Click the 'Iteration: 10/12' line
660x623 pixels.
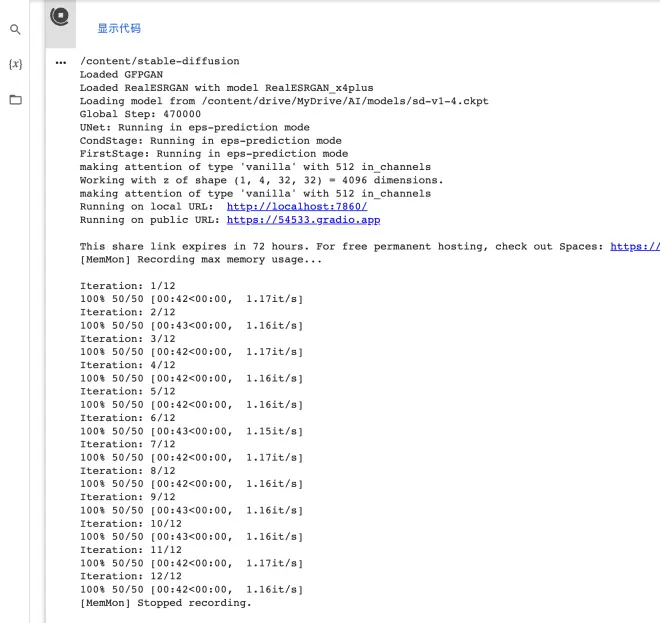(131, 524)
